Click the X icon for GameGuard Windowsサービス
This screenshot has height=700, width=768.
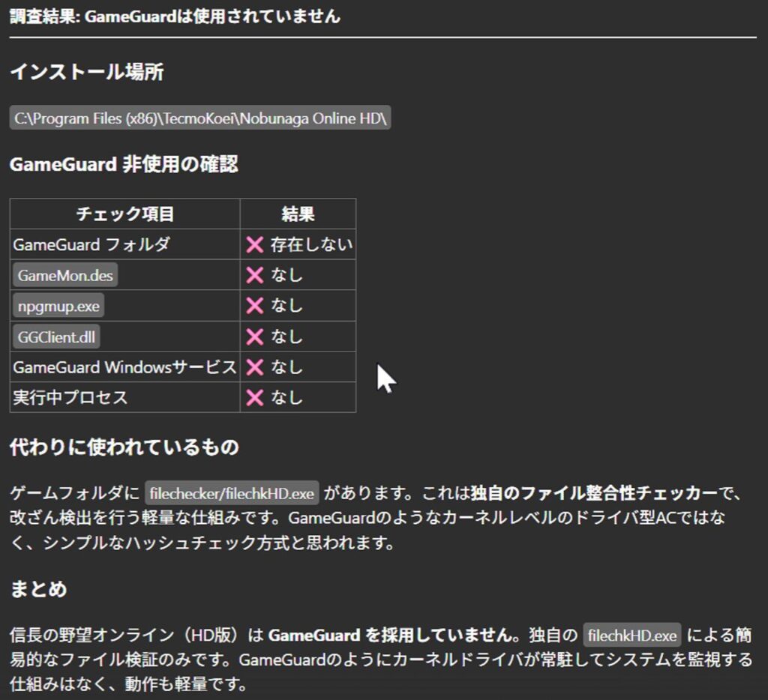tap(255, 367)
